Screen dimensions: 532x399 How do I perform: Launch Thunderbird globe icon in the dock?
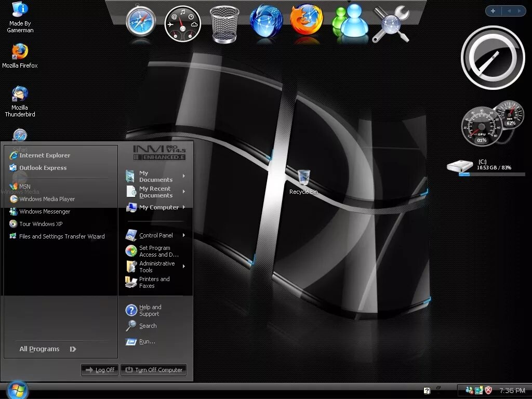click(x=266, y=21)
